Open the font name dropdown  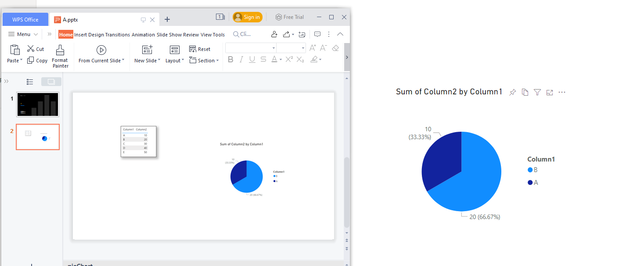pos(273,48)
